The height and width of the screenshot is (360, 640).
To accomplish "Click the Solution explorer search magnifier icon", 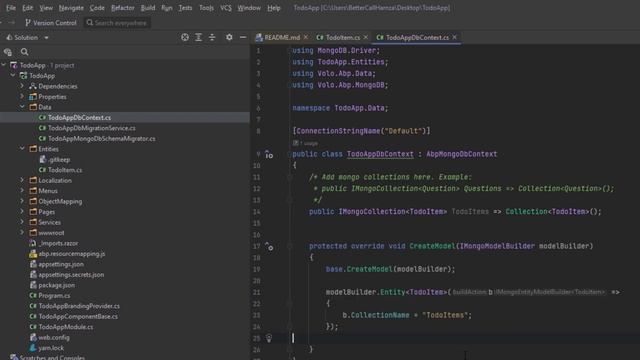I will point(24,52).
